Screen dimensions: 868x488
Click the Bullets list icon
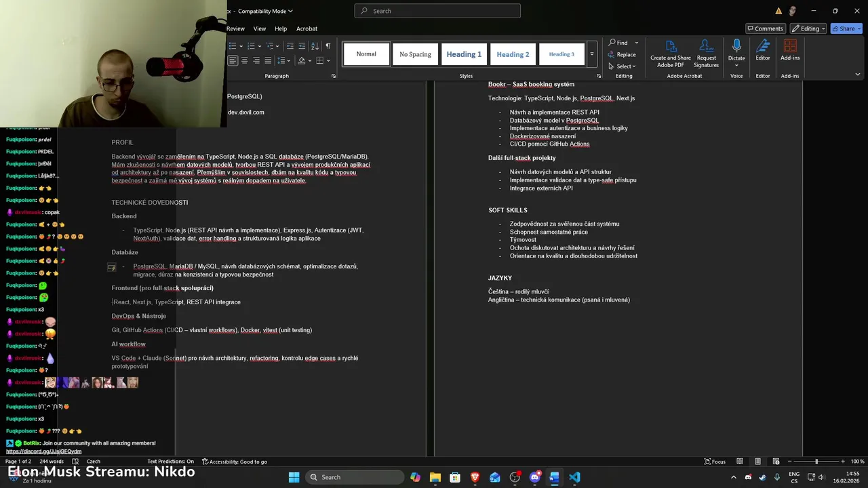tap(232, 46)
